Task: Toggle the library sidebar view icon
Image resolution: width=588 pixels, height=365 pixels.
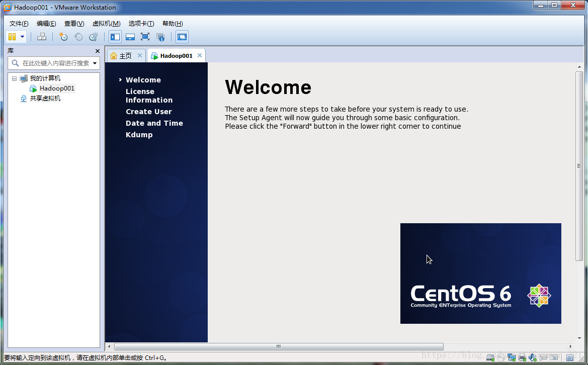Action: 115,37
